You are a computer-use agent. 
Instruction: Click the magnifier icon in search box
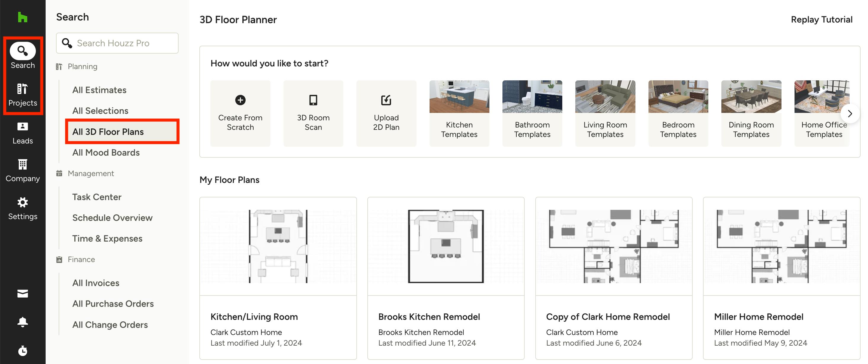point(67,43)
